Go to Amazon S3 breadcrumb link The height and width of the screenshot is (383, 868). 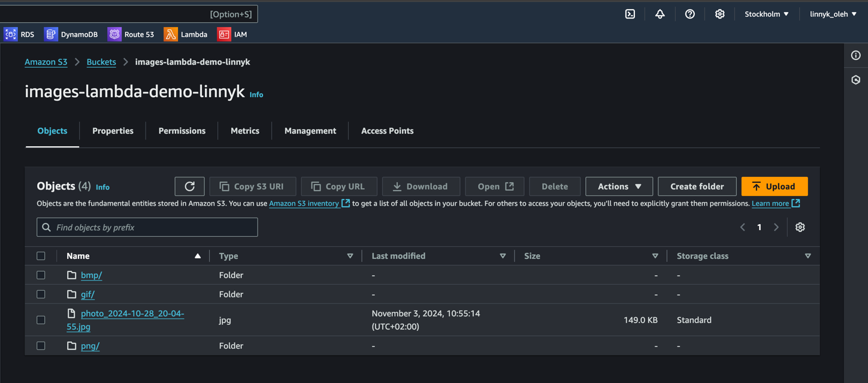pos(46,62)
